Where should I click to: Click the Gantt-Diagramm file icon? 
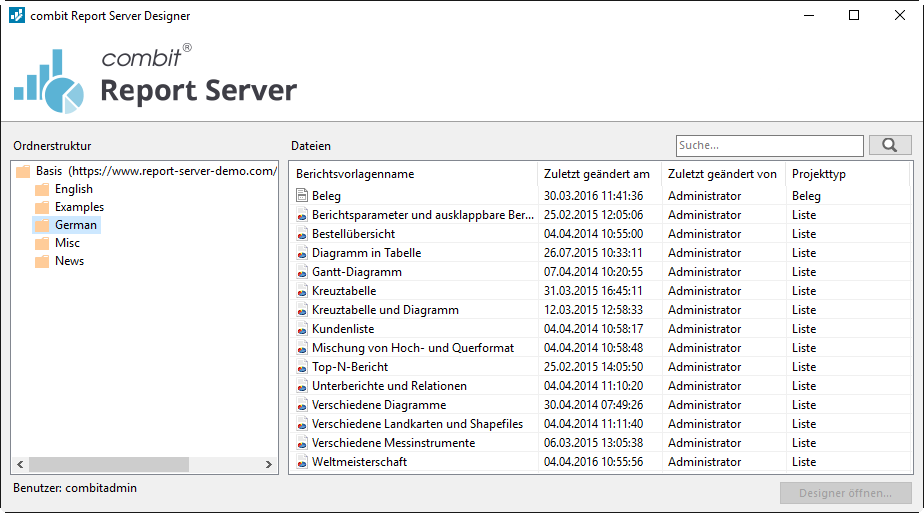point(302,272)
